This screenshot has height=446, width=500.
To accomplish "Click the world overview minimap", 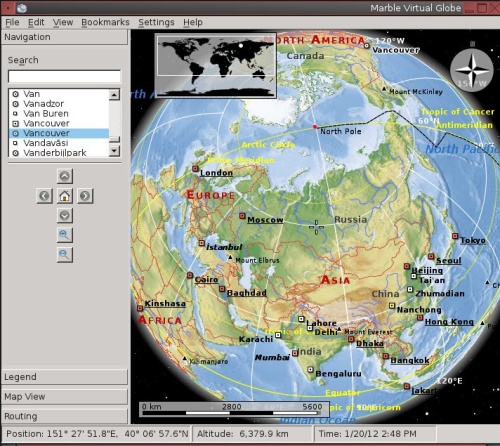I will [216, 65].
